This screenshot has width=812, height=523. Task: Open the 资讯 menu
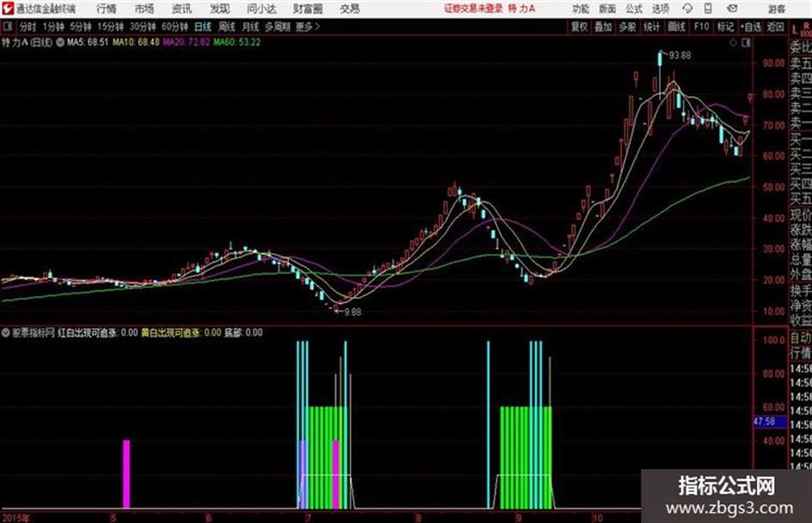coord(182,9)
